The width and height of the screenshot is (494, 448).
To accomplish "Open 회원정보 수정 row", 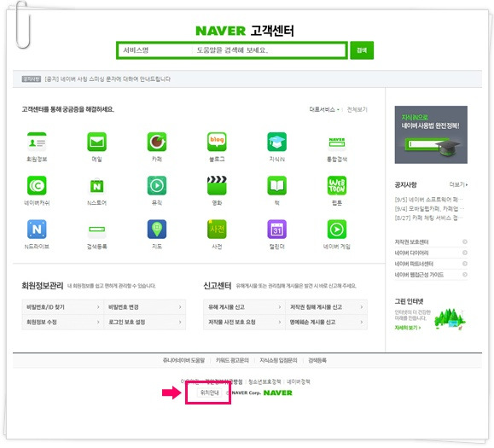I will coord(62,322).
